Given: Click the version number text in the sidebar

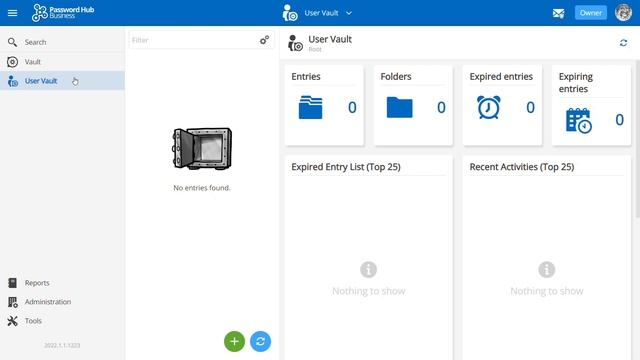Looking at the screenshot, I should pyautogui.click(x=62, y=345).
